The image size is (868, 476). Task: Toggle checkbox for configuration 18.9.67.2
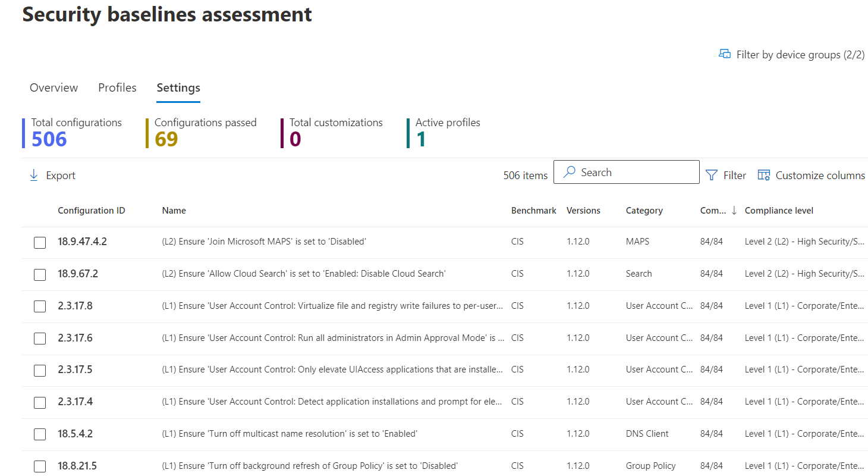pos(40,274)
